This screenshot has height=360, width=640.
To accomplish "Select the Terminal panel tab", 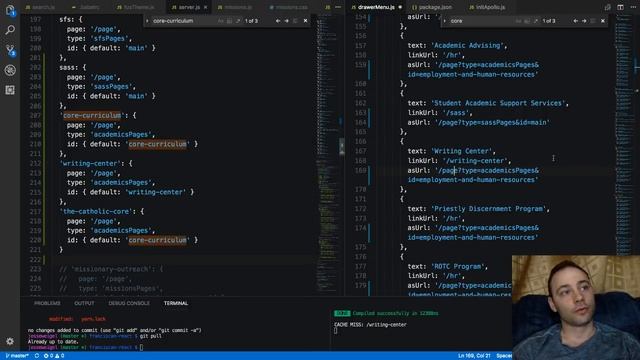I will [176, 303].
